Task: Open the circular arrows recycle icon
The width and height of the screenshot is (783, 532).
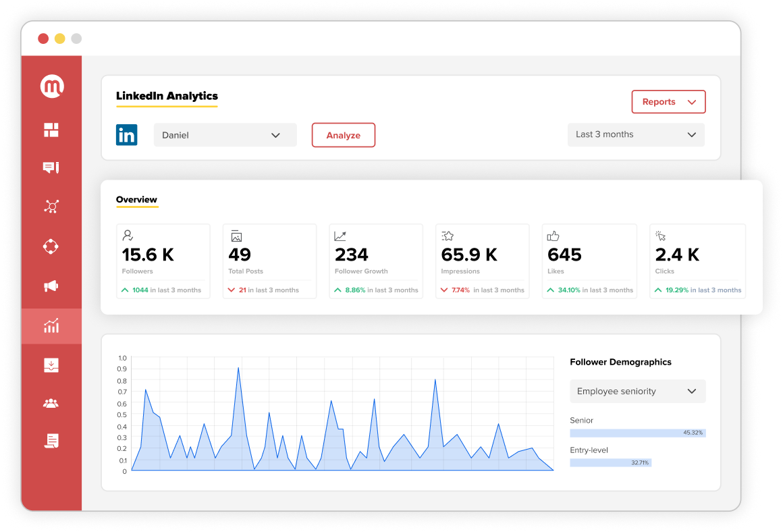Action: pos(51,246)
